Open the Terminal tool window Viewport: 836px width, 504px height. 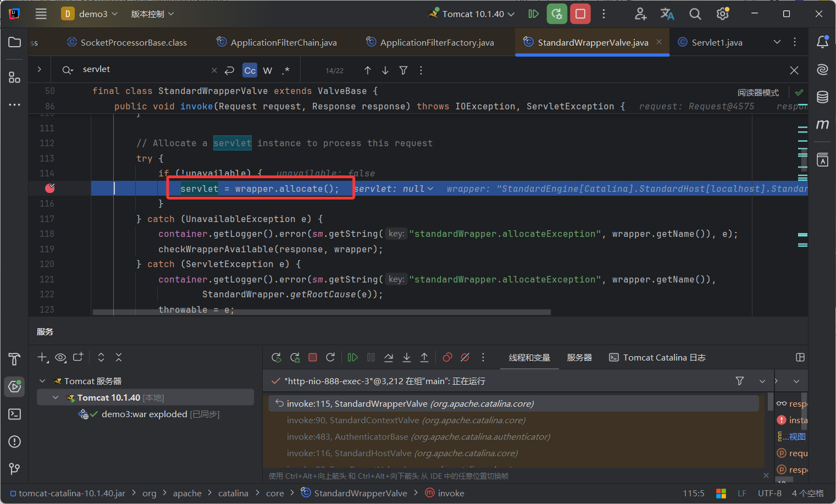coord(15,414)
